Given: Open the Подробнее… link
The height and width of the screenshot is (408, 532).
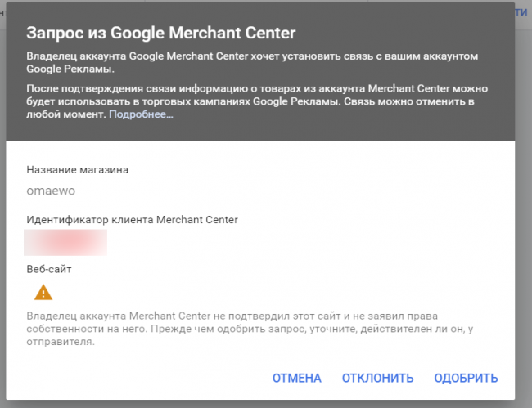Looking at the screenshot, I should point(141,114).
